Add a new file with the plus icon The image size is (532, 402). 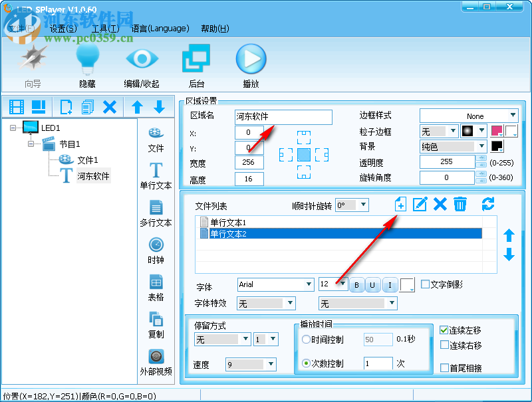click(x=400, y=205)
